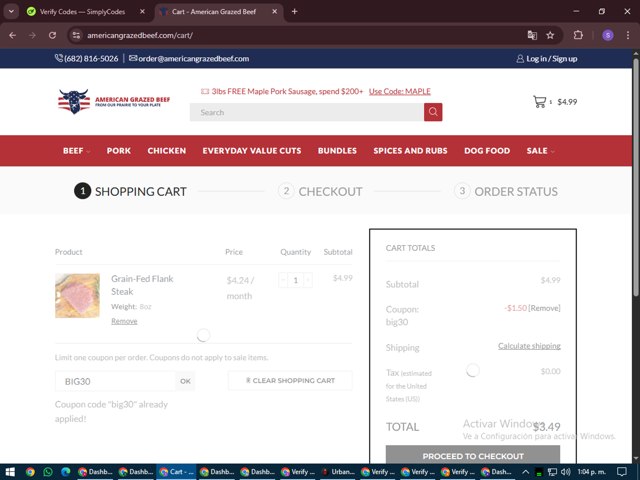Open Log in / Sign up
The height and width of the screenshot is (480, 640).
coord(547,59)
